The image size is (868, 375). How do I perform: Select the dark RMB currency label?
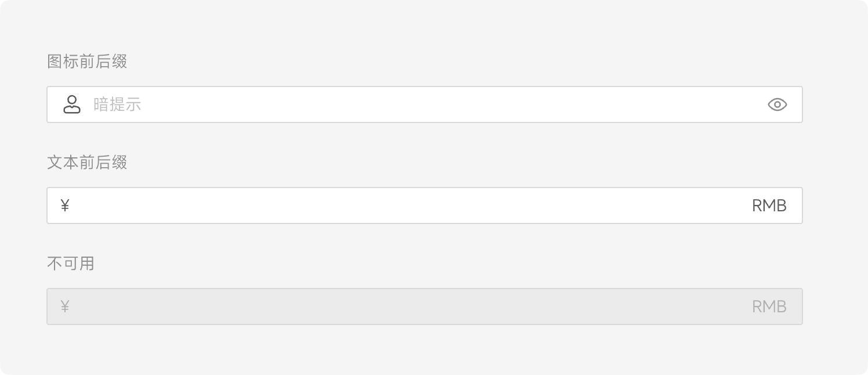click(769, 205)
